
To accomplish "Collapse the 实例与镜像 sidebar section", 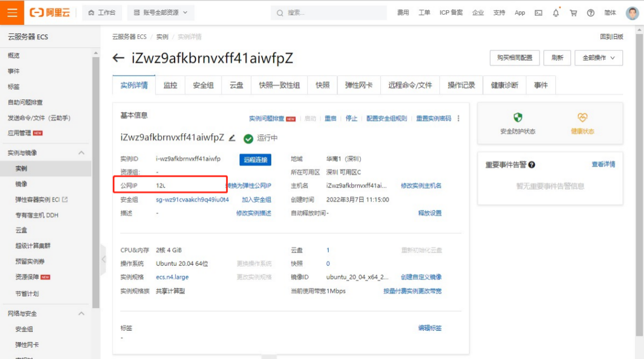I will [81, 153].
